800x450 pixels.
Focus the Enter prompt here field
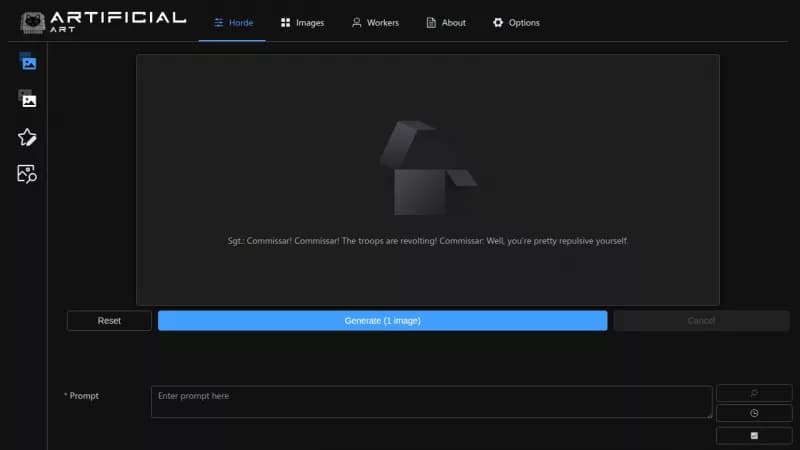click(432, 402)
